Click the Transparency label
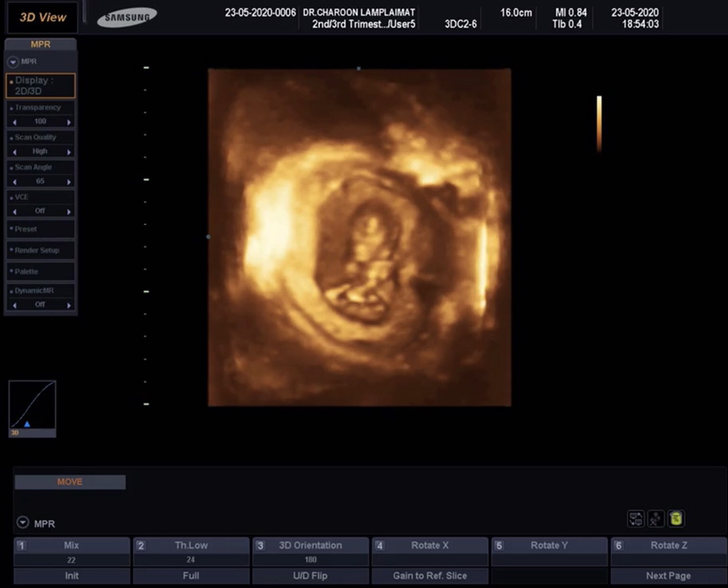Image resolution: width=728 pixels, height=588 pixels. click(38, 107)
